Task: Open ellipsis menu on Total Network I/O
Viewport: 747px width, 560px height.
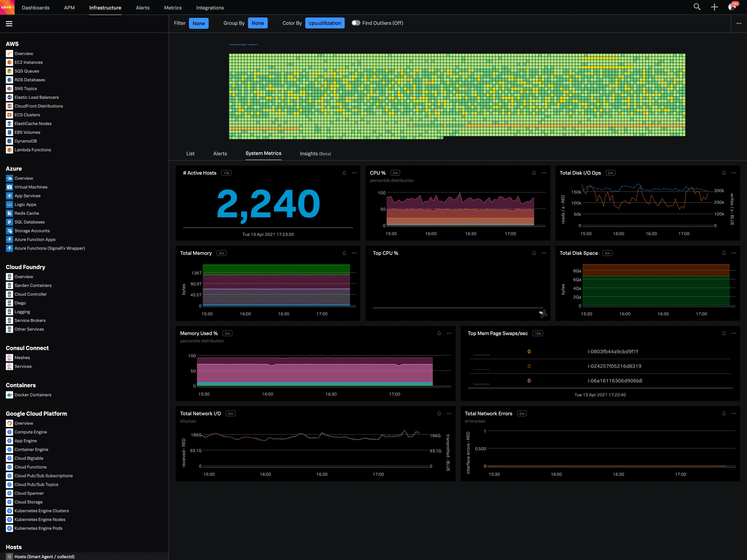Action: pos(449,413)
